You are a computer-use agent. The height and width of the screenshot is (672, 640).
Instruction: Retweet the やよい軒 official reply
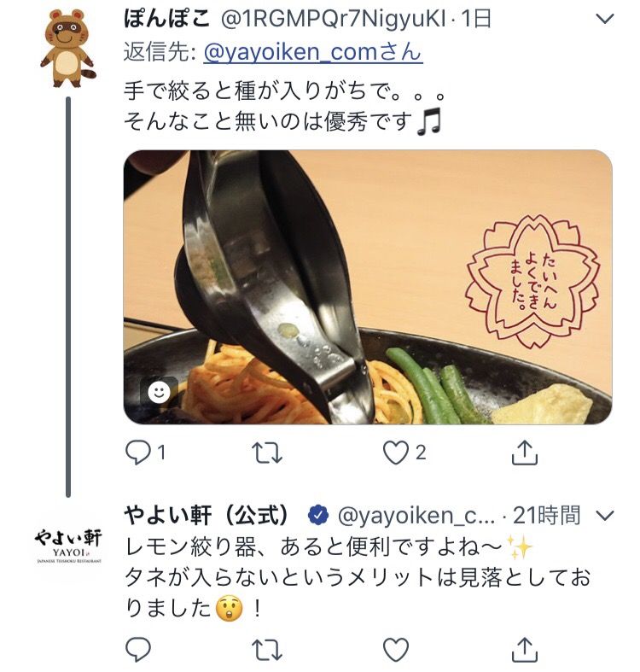point(266,650)
